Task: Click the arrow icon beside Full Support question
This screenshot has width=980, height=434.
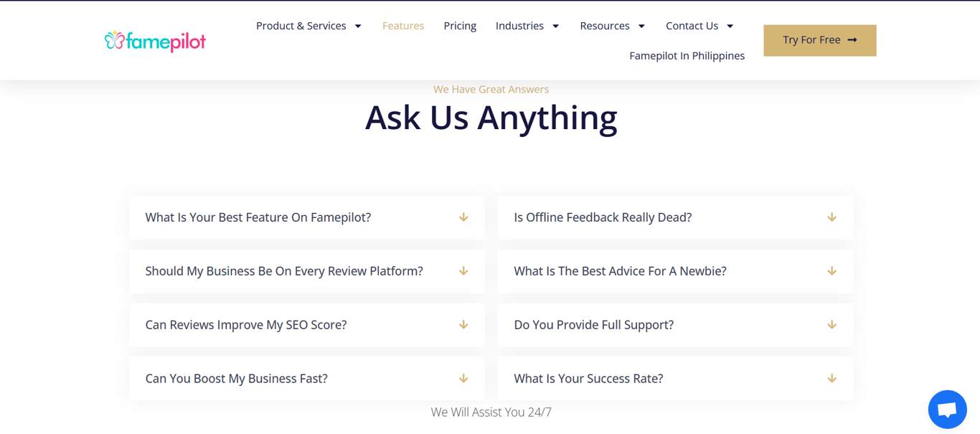Action: 831,325
